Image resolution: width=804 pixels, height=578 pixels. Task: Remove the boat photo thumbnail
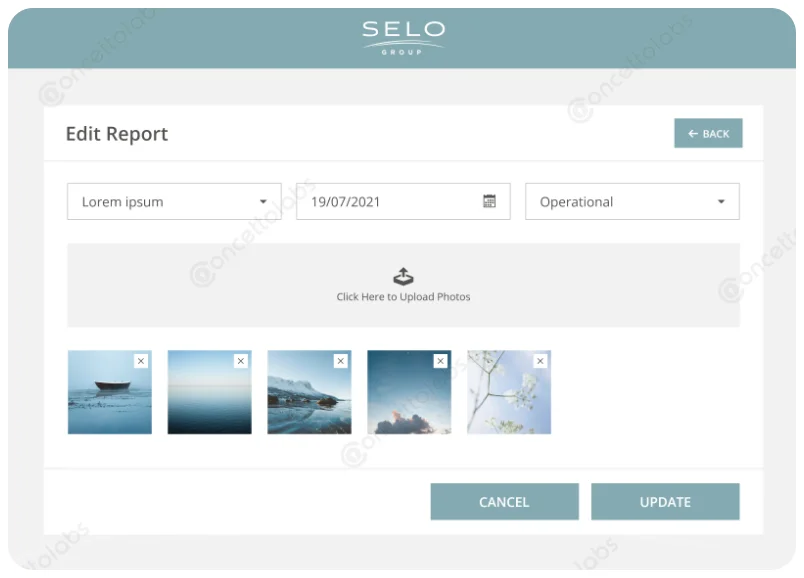(141, 361)
